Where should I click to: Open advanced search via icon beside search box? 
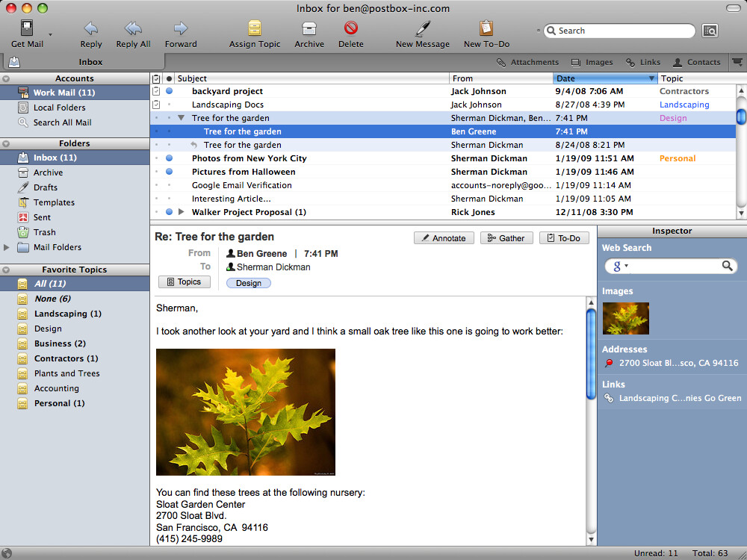711,30
